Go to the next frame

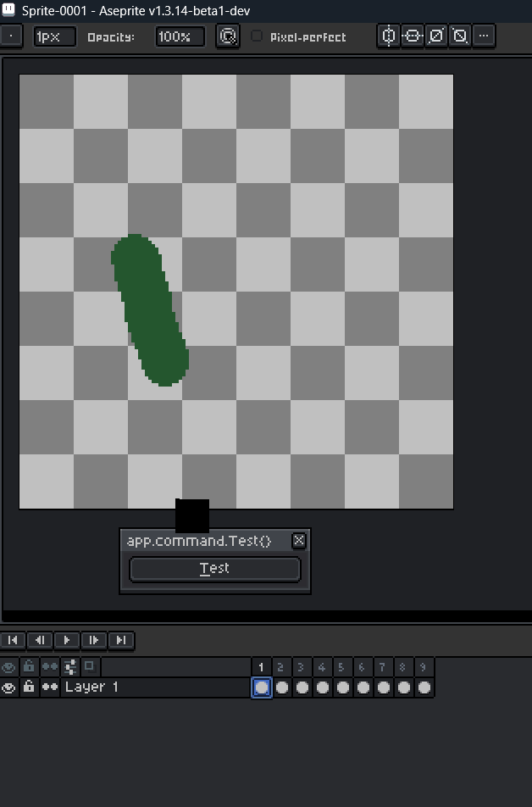point(94,640)
